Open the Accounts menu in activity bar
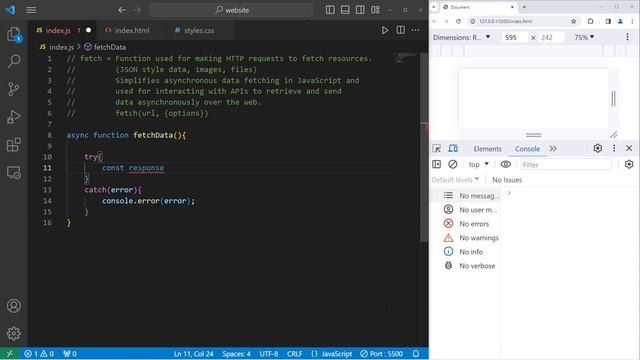 (x=13, y=306)
